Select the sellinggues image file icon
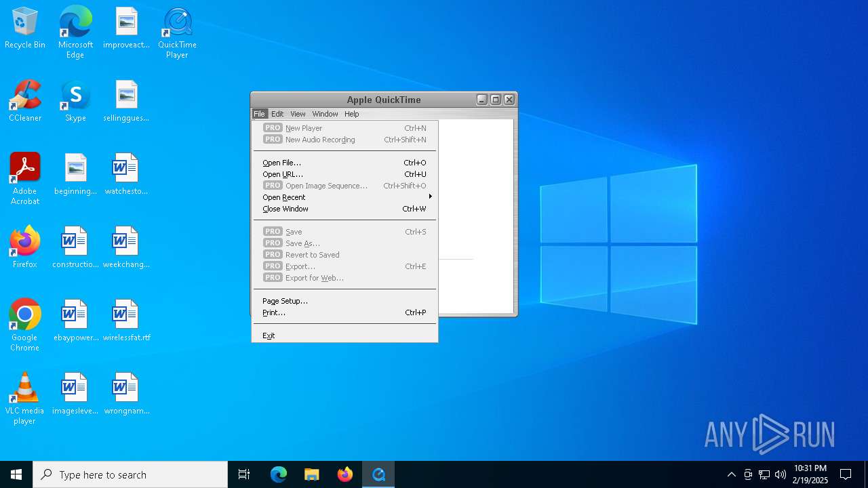 [126, 102]
